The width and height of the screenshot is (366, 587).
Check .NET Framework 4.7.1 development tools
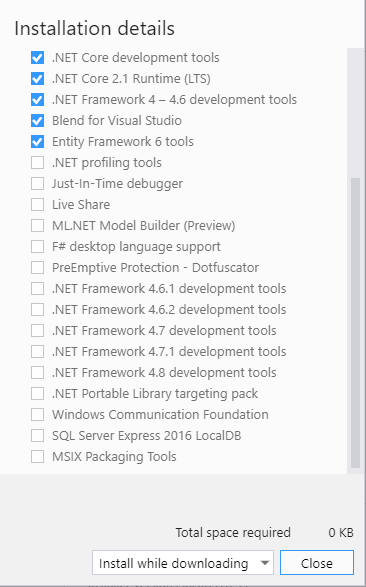pyautogui.click(x=37, y=352)
